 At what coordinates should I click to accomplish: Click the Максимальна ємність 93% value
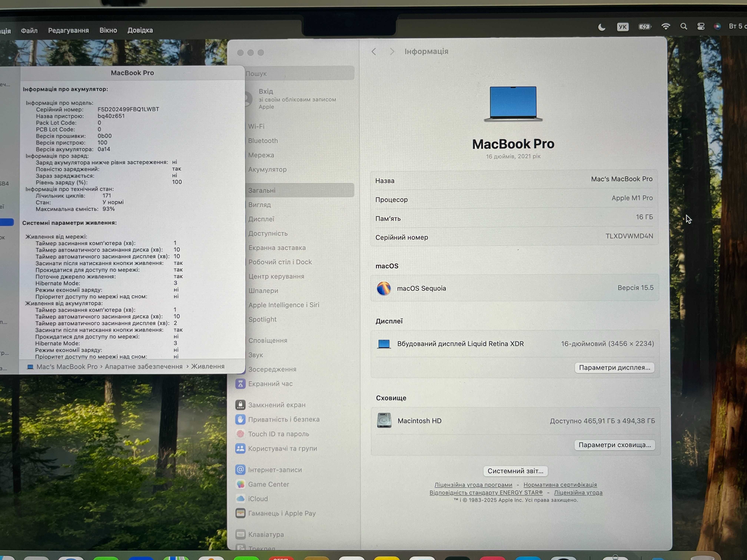pos(109,209)
